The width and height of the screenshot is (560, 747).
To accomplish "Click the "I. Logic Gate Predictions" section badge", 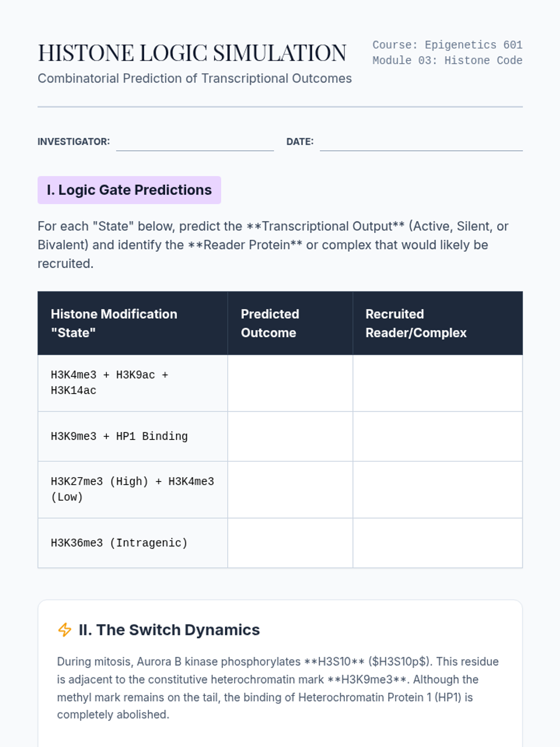I will (x=129, y=190).
